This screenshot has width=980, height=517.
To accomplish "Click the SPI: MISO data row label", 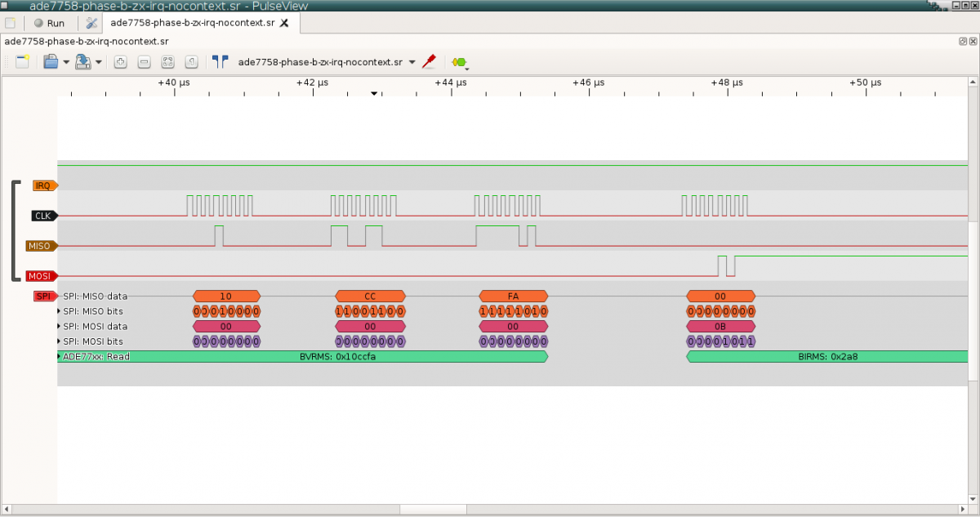I will click(95, 296).
